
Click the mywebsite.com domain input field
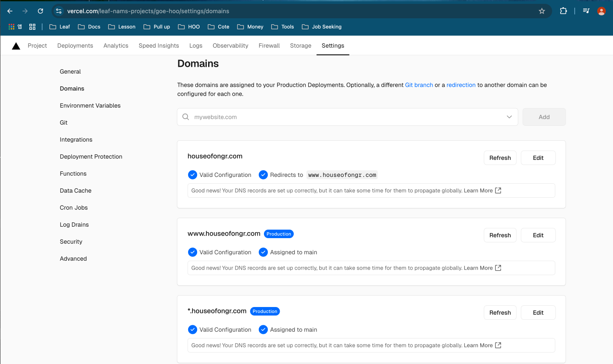pyautogui.click(x=347, y=117)
